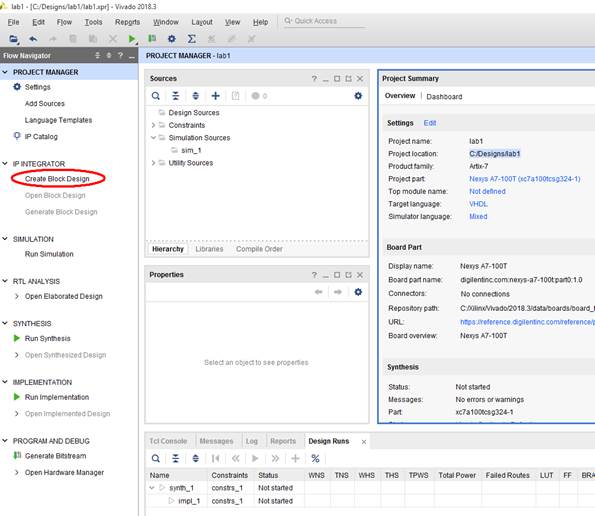Viewport: 595px width, 516px height.
Task: Open Flow Navigator help question mark
Action: coord(120,55)
